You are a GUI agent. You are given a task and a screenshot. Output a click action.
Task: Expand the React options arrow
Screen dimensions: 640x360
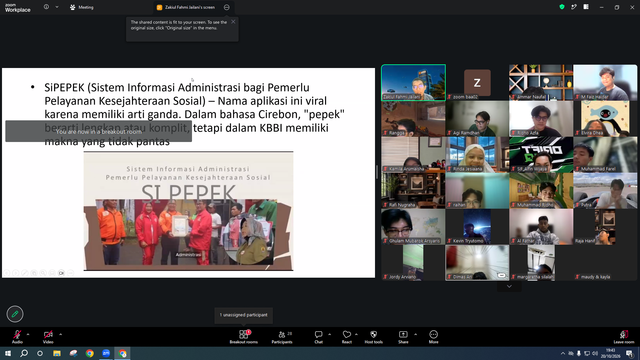click(356, 334)
